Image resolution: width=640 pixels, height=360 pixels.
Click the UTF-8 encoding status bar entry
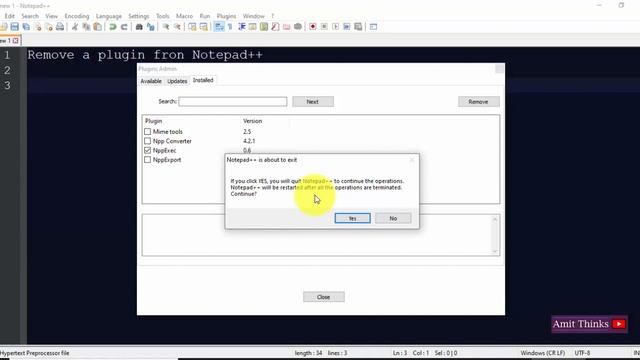click(582, 353)
